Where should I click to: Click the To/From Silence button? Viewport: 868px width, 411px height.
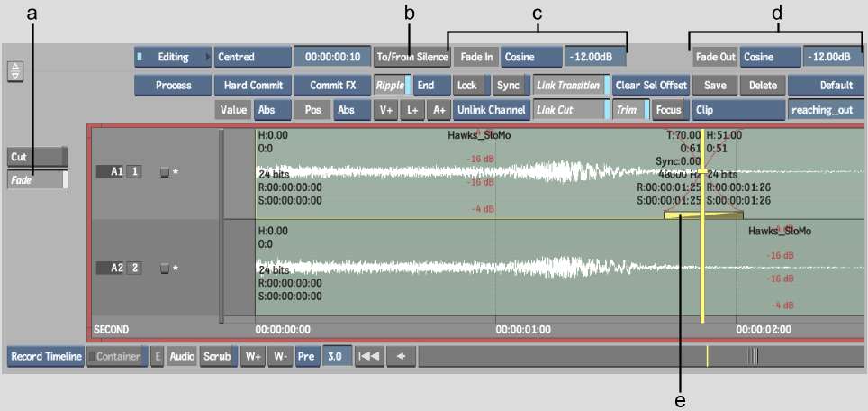411,57
